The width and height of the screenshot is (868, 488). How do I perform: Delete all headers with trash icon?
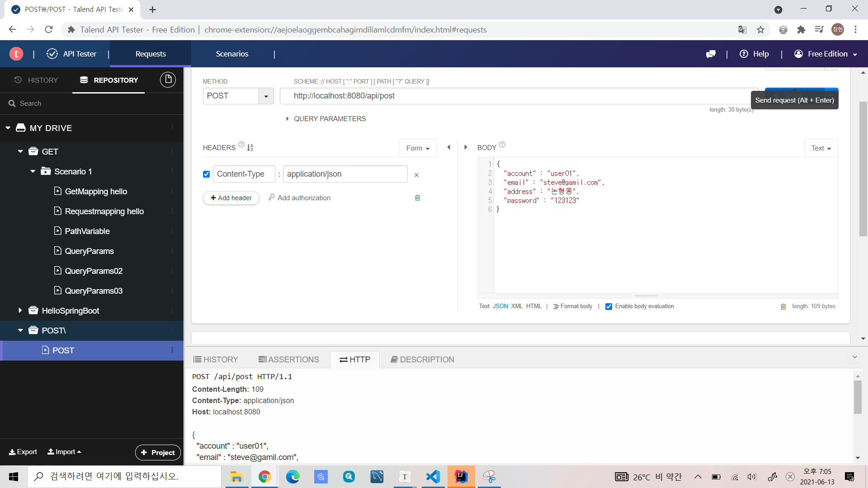417,198
